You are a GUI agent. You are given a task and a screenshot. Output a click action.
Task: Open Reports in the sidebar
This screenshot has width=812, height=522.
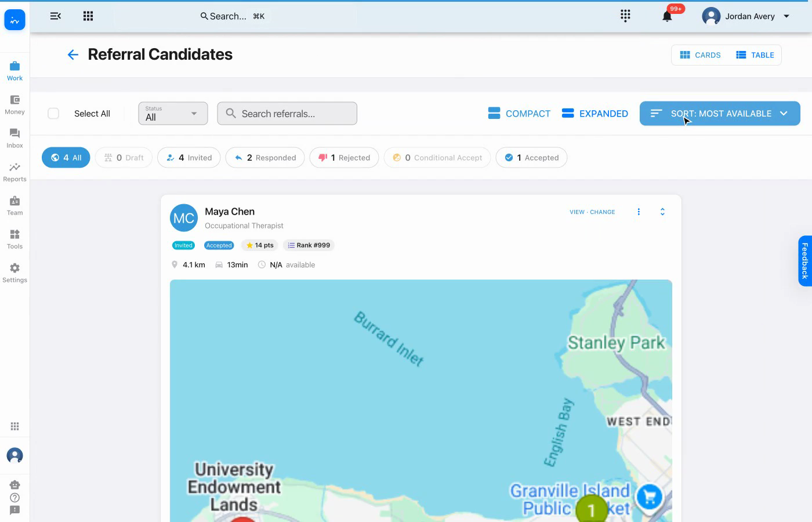click(14, 172)
